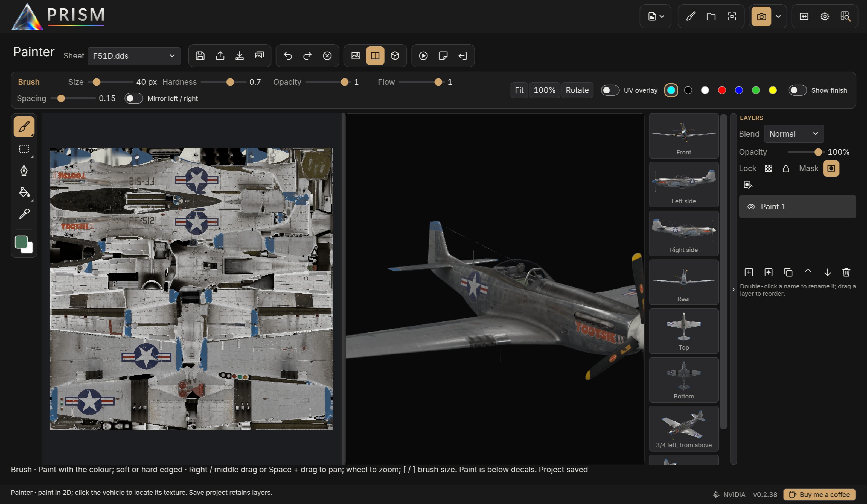Select the paint bucket Fill tool
The height and width of the screenshot is (504, 867).
pos(24,192)
